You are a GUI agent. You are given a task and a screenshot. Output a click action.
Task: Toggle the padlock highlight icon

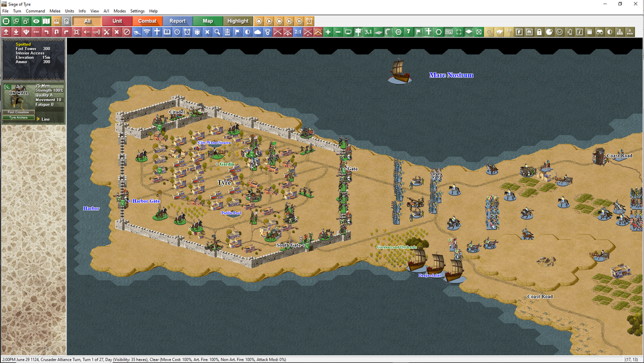click(x=539, y=32)
